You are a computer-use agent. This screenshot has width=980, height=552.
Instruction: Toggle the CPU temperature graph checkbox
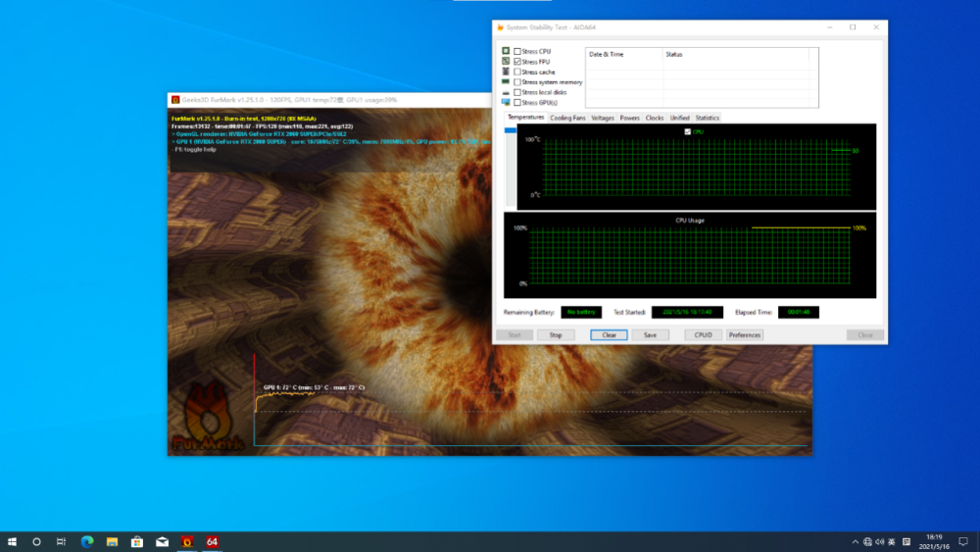coord(688,132)
